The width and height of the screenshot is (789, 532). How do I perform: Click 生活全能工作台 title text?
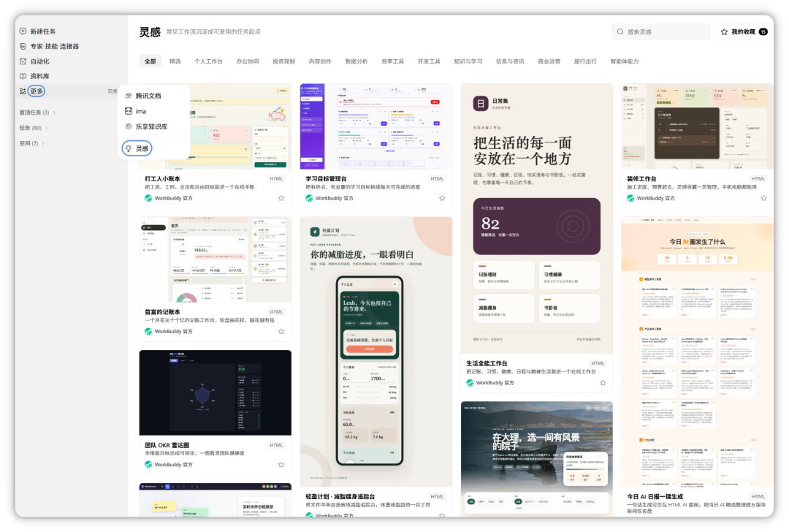tap(487, 363)
